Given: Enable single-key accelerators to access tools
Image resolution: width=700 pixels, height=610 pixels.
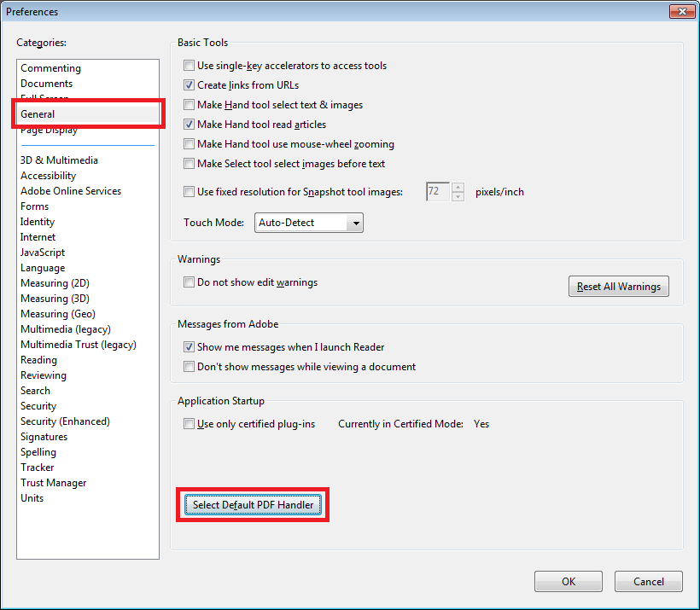Looking at the screenshot, I should (x=189, y=65).
